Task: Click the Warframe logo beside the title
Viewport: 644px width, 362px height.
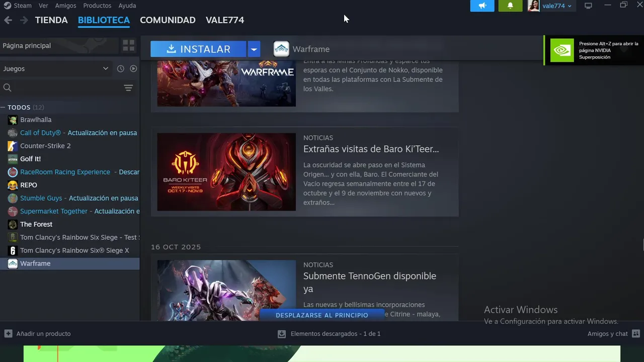Action: click(x=281, y=49)
